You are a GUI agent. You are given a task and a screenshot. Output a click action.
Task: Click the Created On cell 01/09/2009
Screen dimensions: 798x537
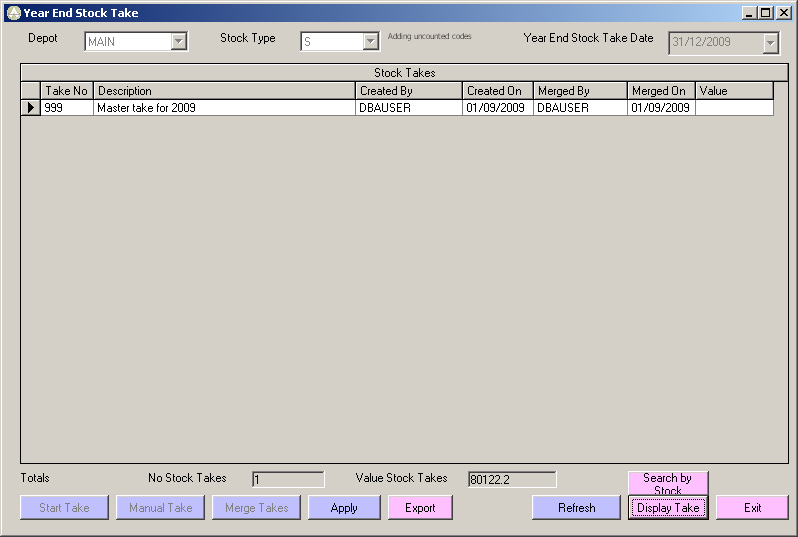point(498,107)
